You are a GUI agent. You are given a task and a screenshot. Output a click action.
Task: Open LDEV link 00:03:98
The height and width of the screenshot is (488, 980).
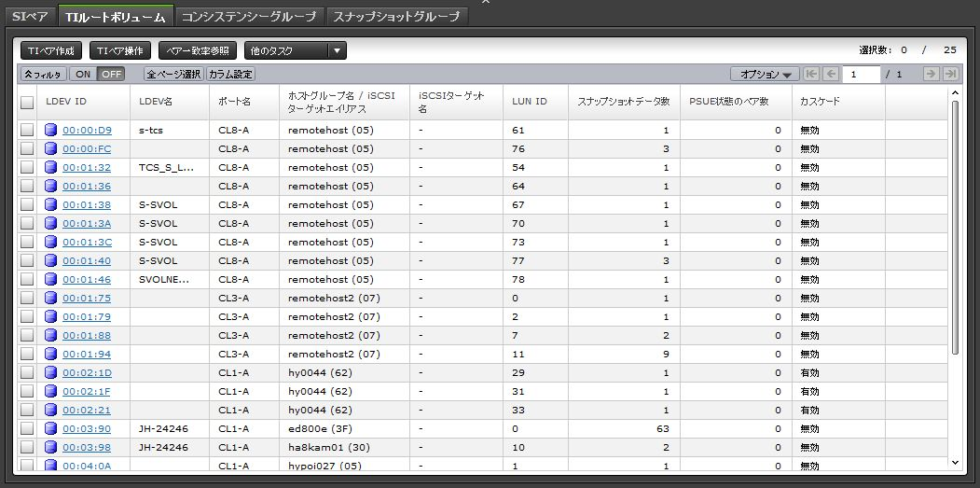coord(87,447)
